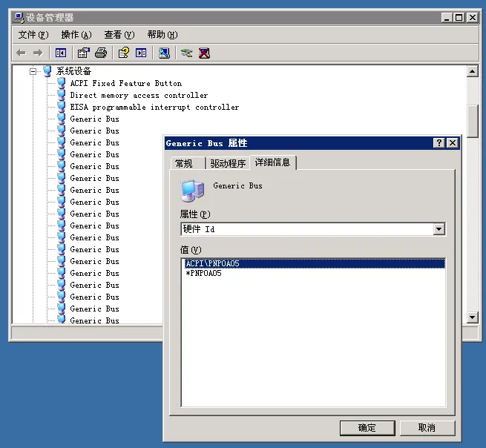This screenshot has height=448, width=486.
Task: Click the computer icon in the 属性 dialog
Action: point(192,191)
